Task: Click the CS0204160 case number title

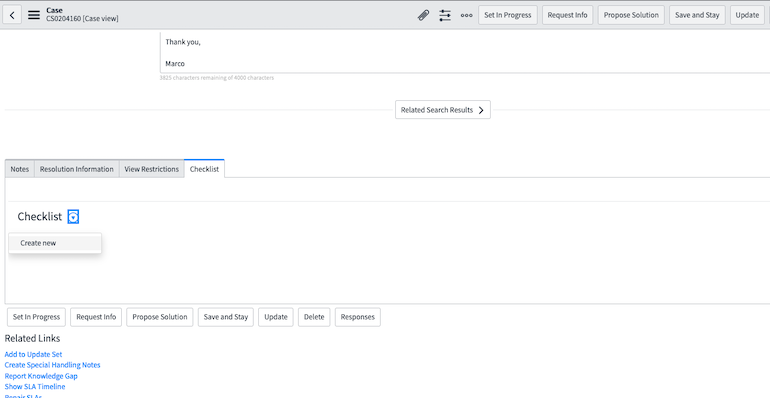Action: pos(82,19)
